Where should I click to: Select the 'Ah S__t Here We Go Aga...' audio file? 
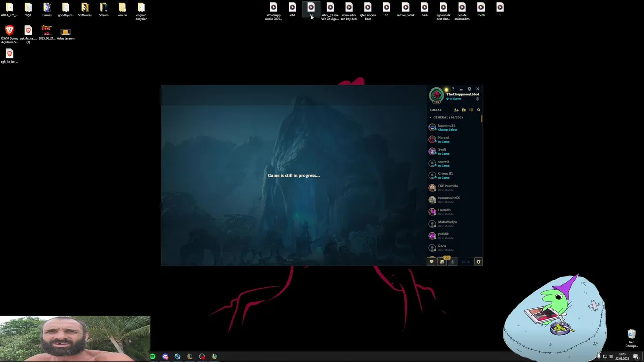[330, 11]
